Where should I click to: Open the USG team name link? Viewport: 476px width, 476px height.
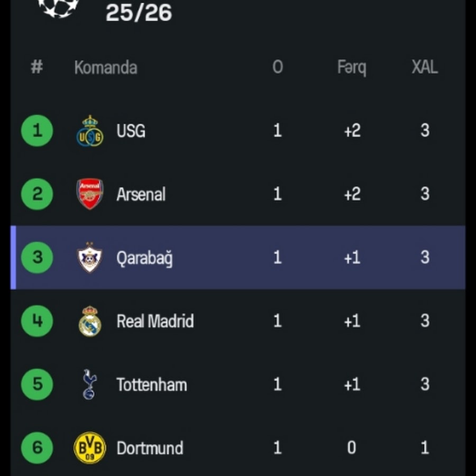click(131, 131)
